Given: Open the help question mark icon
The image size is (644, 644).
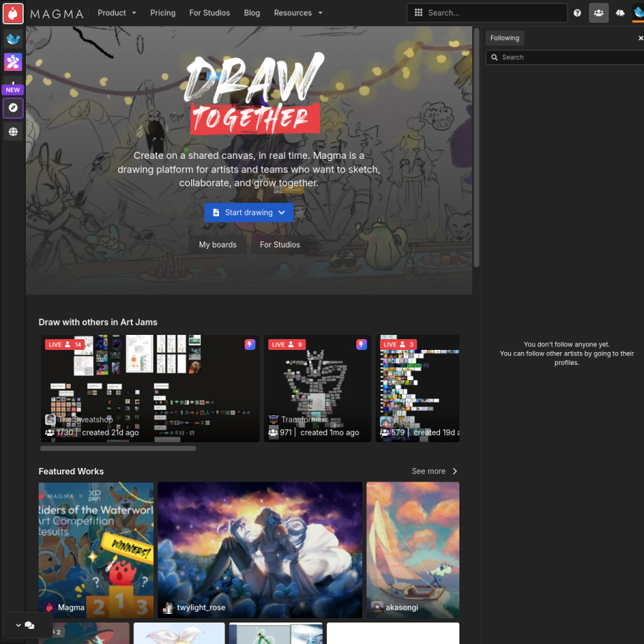Looking at the screenshot, I should 577,13.
